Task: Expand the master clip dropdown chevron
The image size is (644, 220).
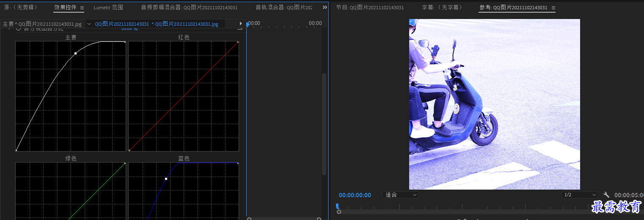Action: point(89,24)
